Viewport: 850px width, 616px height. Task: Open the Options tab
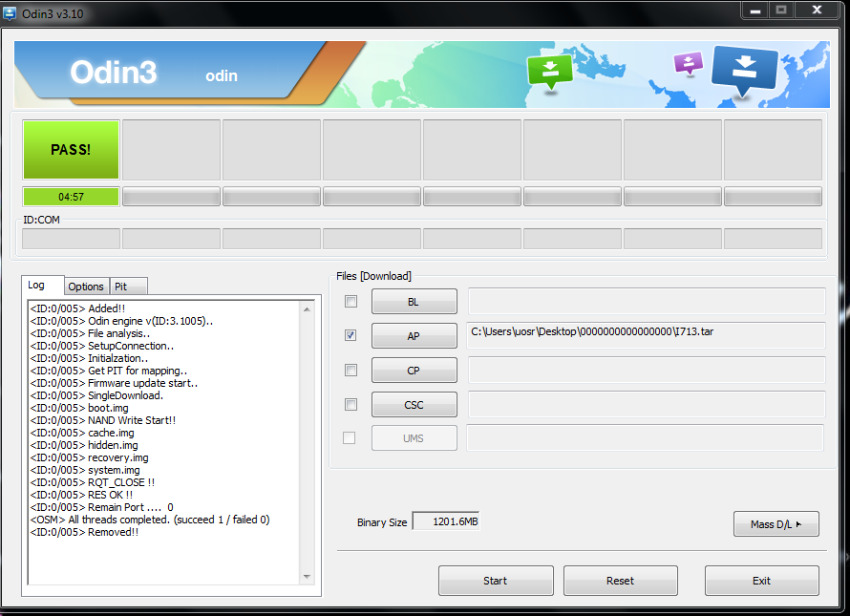(x=86, y=287)
